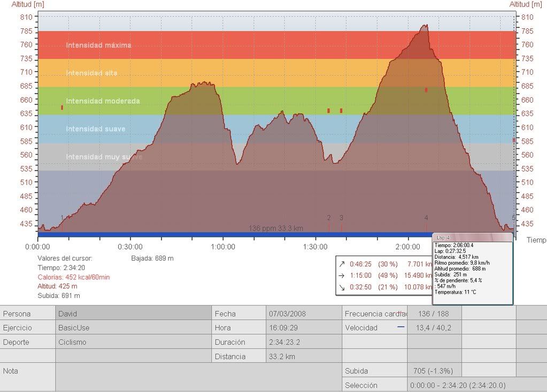Click the Intensidad muy suave zone label
Viewport: 547px width, 392px height.
tap(104, 157)
